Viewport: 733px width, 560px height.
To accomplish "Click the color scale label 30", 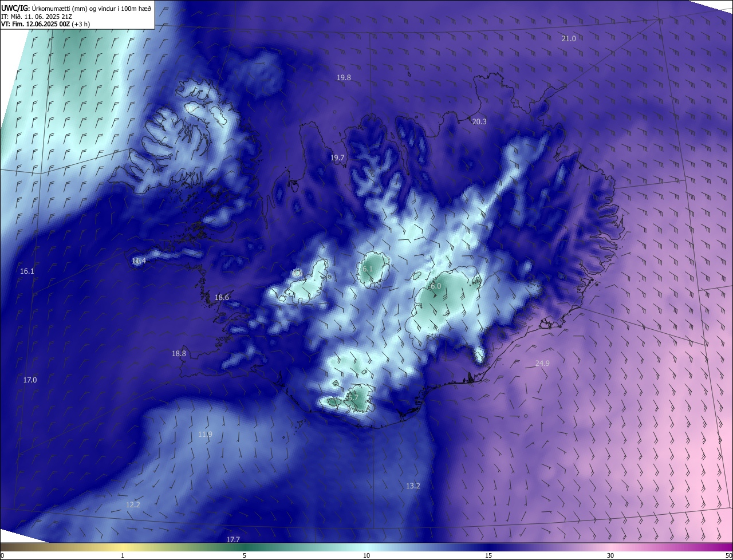I will click(x=610, y=555).
